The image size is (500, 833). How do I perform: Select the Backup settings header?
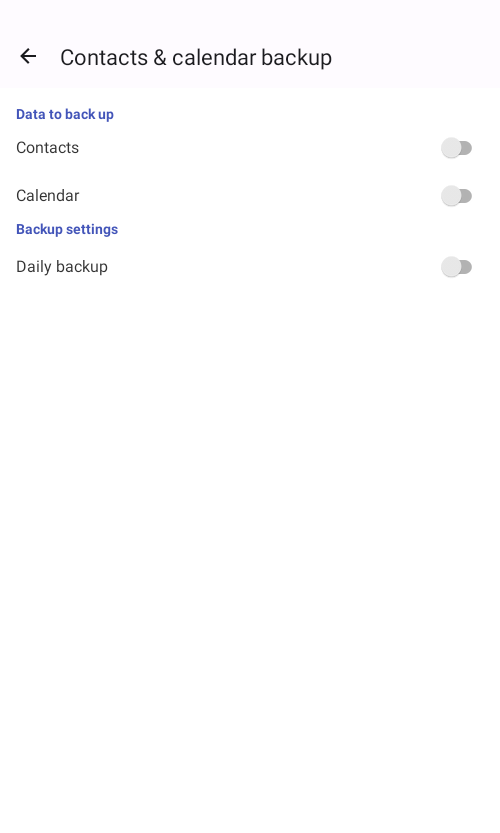tap(67, 230)
